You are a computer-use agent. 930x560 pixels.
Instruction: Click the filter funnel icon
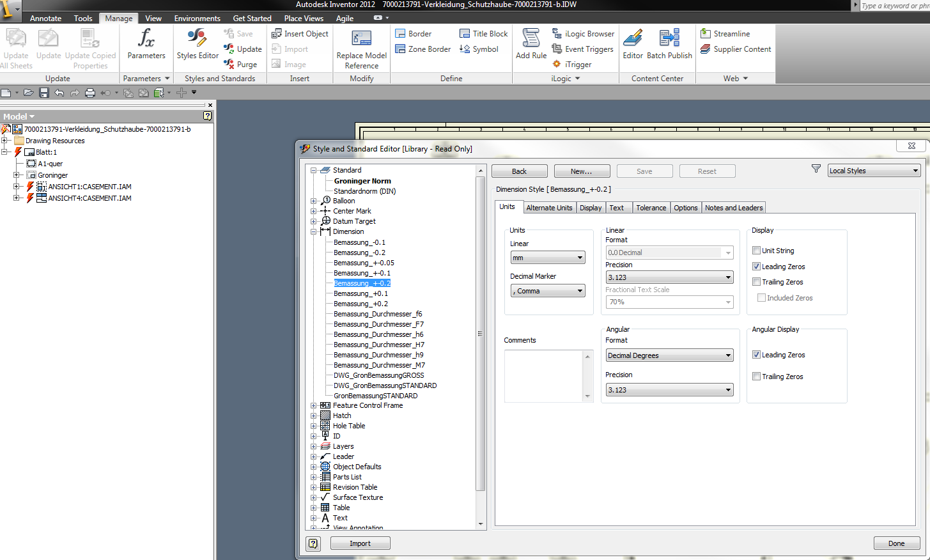click(x=816, y=169)
